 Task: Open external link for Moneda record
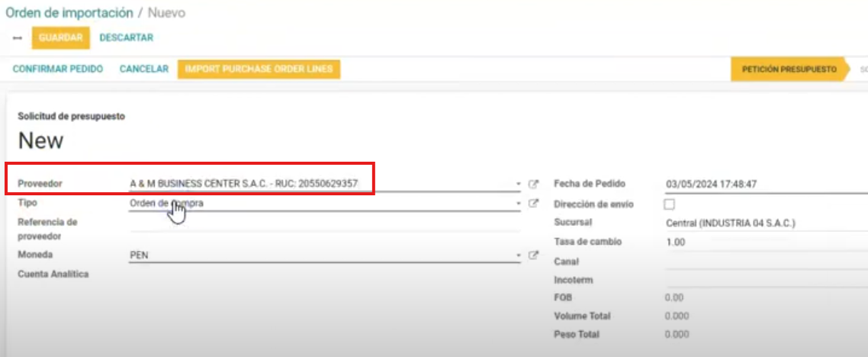[x=534, y=256]
